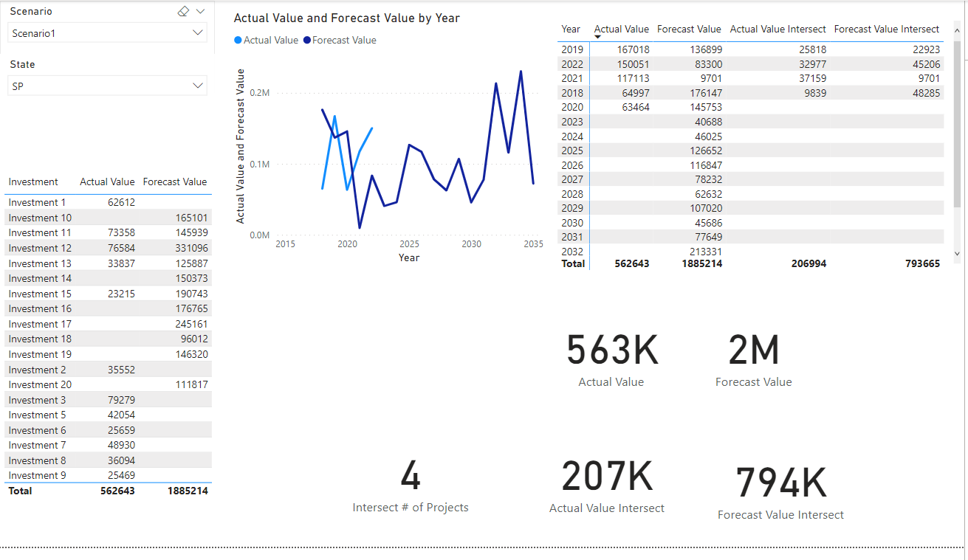Sort Investment table by Actual Value header
The image size is (968, 560).
coord(107,182)
